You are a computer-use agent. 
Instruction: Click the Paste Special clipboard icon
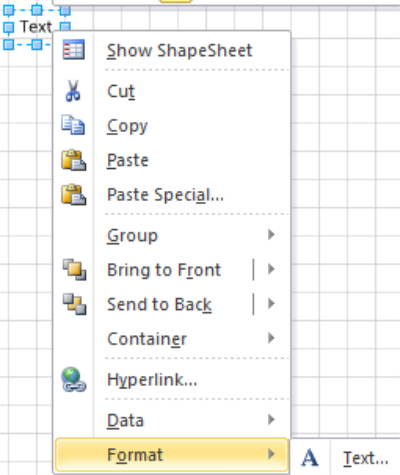(74, 195)
